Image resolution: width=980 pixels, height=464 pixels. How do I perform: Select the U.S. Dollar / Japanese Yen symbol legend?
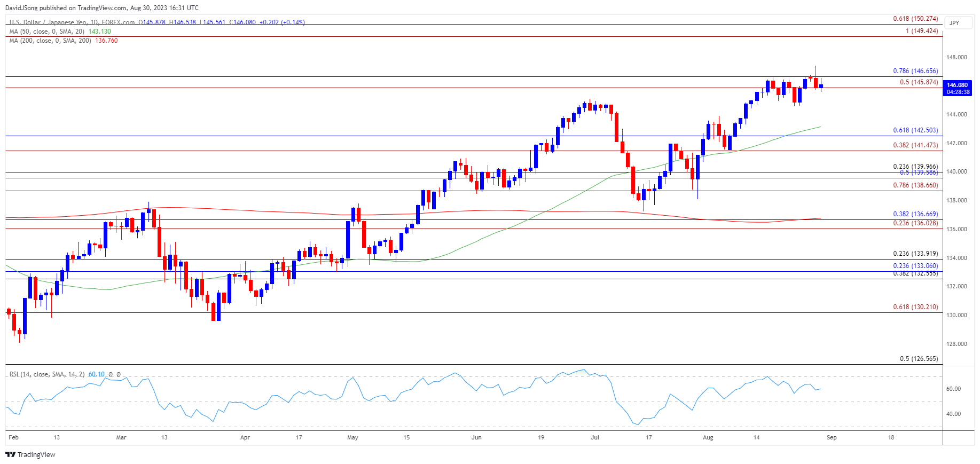coord(72,22)
